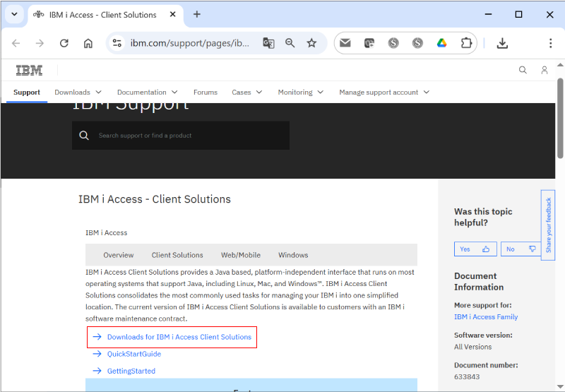
Task: Expand the Cases menu
Action: [246, 93]
